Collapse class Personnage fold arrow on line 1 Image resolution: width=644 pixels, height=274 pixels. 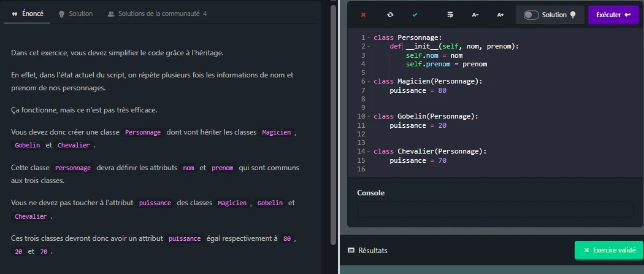point(369,38)
